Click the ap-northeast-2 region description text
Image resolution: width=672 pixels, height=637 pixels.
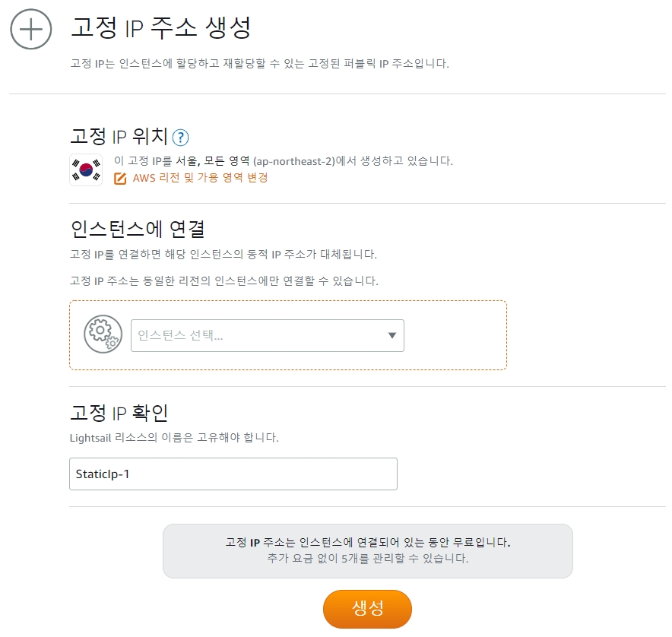click(x=284, y=161)
